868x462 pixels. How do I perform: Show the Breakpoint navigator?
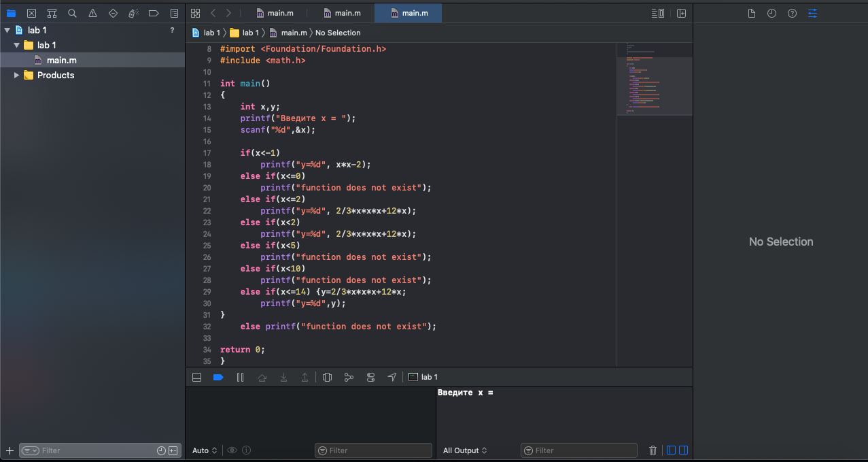154,13
